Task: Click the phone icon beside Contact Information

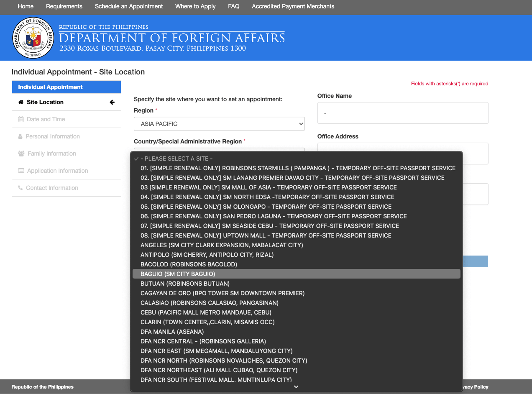Action: pyautogui.click(x=20, y=188)
